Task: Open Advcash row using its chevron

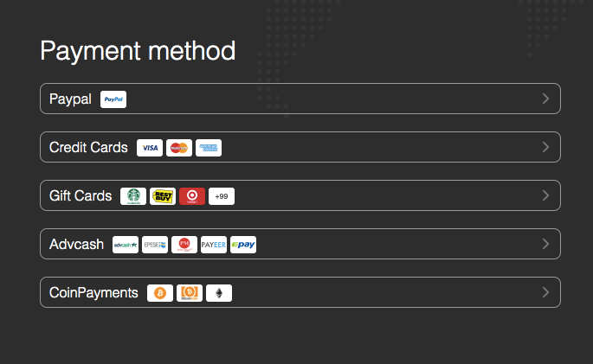Action: 545,244
